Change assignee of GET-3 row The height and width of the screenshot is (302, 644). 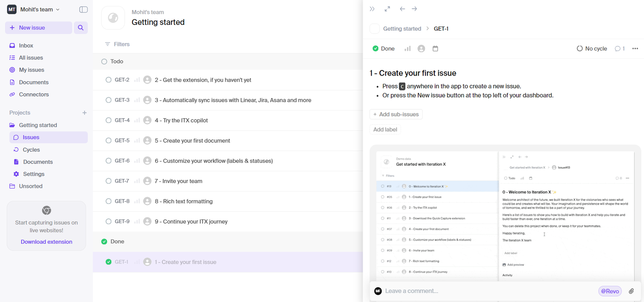pyautogui.click(x=147, y=100)
